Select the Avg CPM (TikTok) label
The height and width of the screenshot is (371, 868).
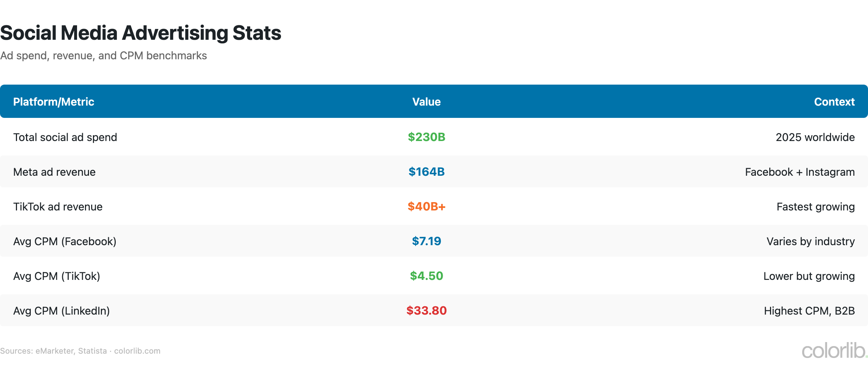(x=56, y=276)
